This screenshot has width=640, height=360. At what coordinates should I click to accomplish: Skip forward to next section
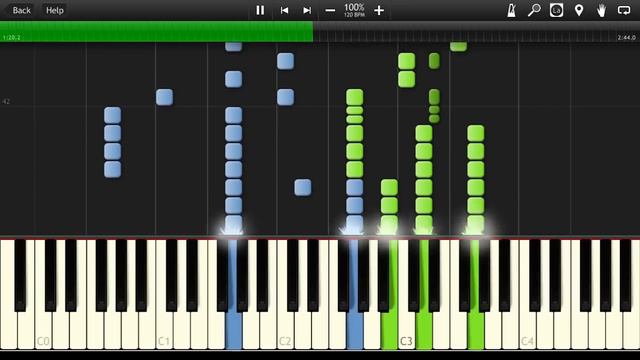(x=307, y=10)
